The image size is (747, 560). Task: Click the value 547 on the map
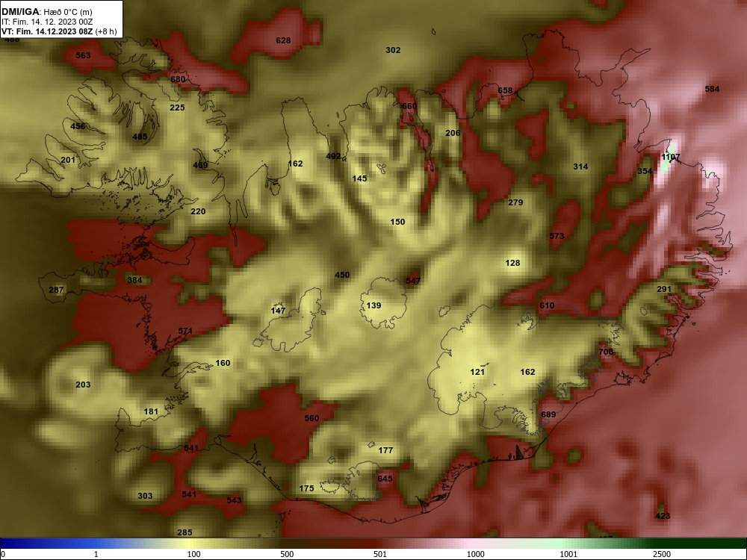(x=413, y=281)
